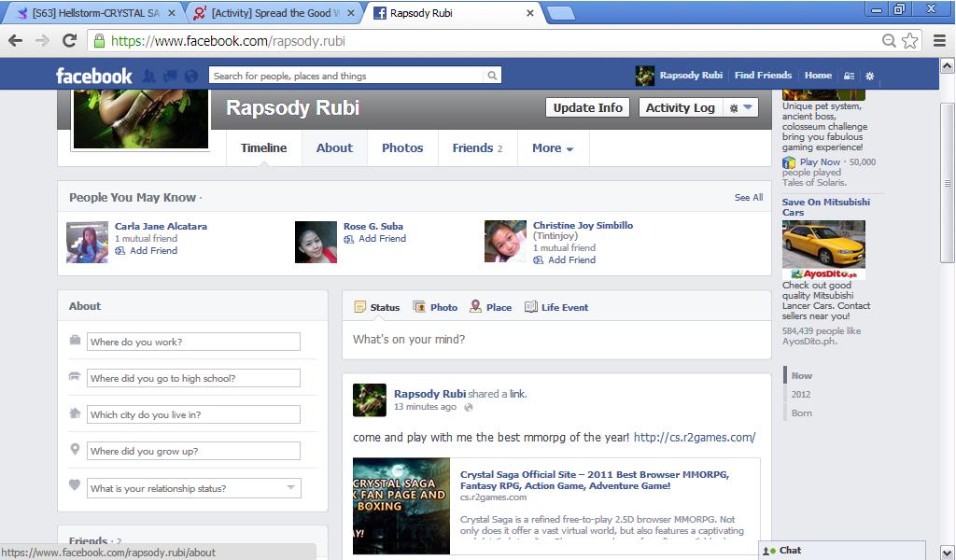Viewport: 956px width, 560px height.
Task: Click the Update Info button
Action: [x=587, y=108]
